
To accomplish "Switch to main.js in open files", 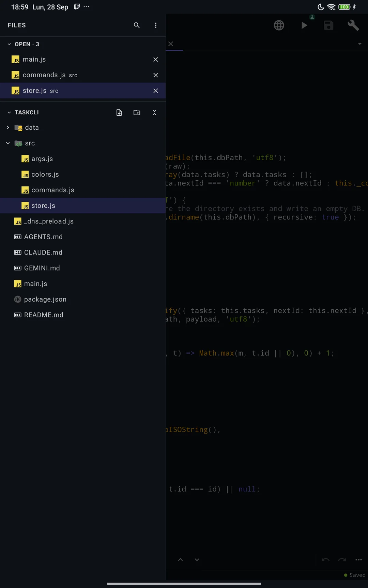I will coord(83,60).
